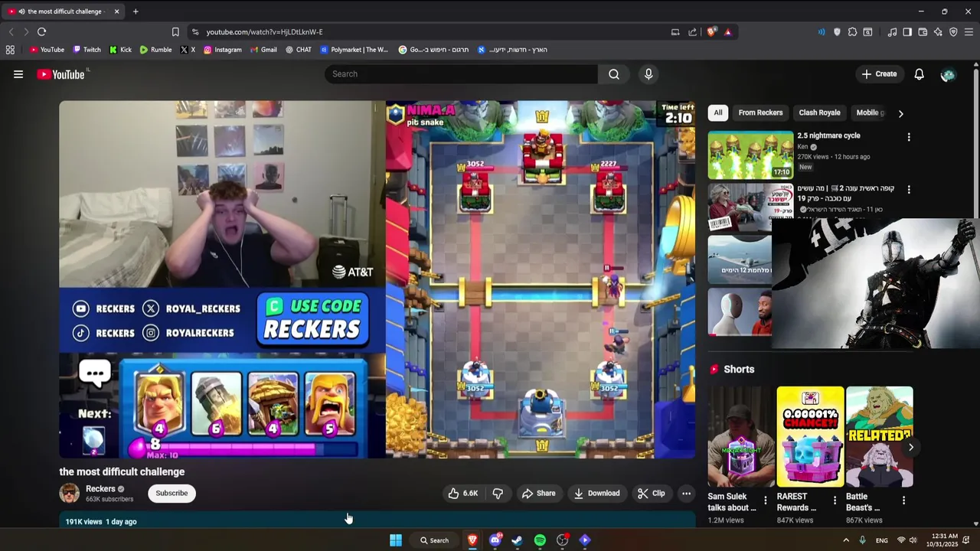Open the Reckers channel avatar

pos(70,494)
